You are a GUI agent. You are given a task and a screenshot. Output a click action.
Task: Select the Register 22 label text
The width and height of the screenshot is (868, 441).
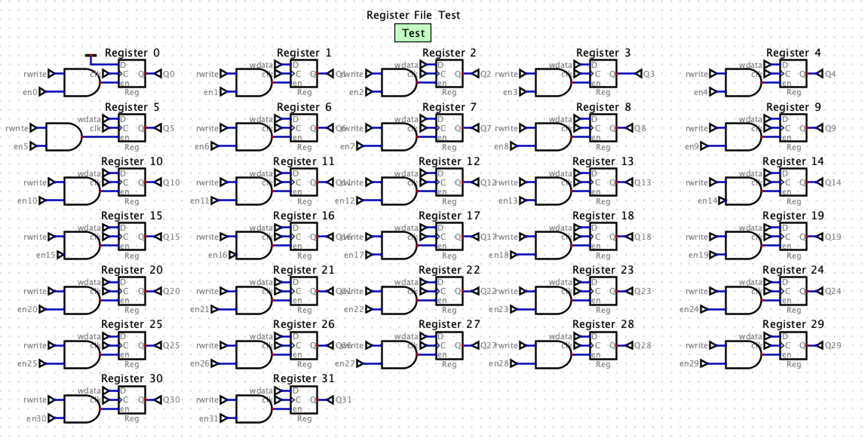[x=449, y=270]
